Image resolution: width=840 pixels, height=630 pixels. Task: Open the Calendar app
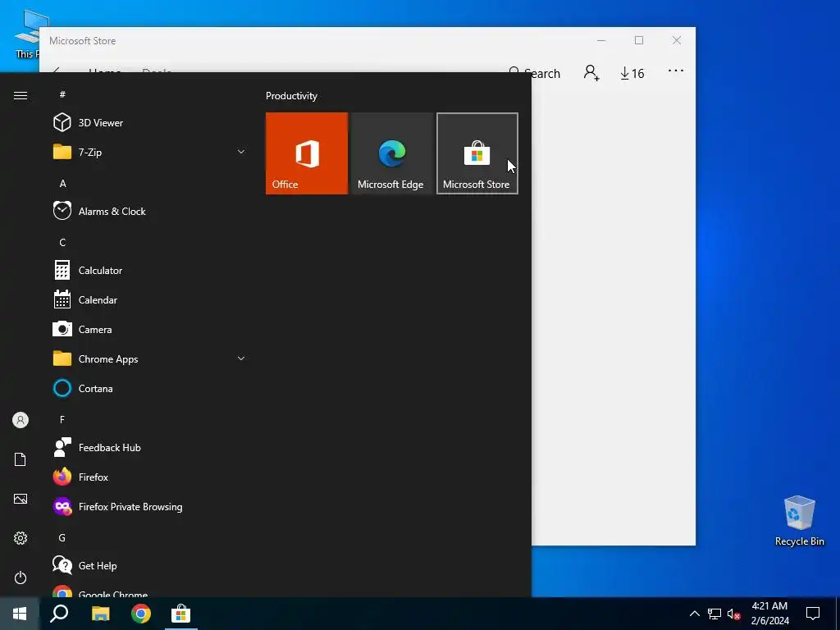click(x=150, y=299)
